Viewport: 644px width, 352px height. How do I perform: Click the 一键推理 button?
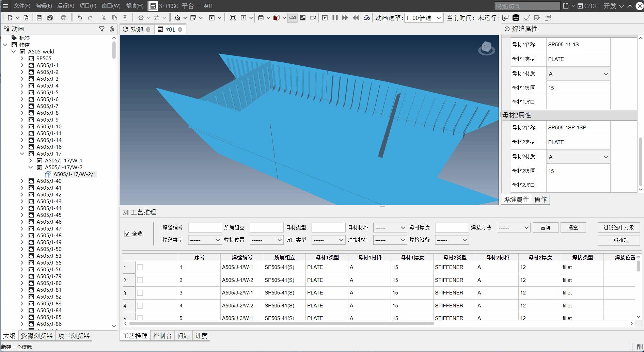pos(618,240)
